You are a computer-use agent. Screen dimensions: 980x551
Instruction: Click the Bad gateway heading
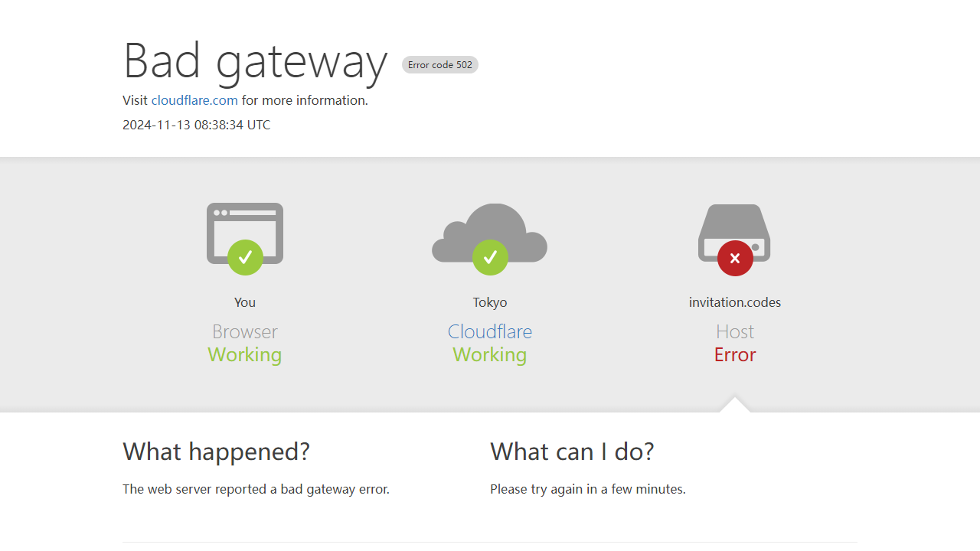256,60
